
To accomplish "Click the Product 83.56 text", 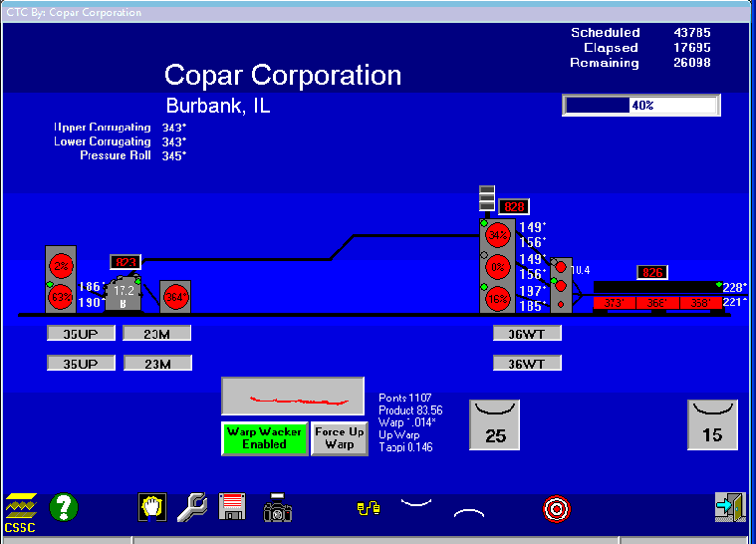I will pyautogui.click(x=410, y=410).
